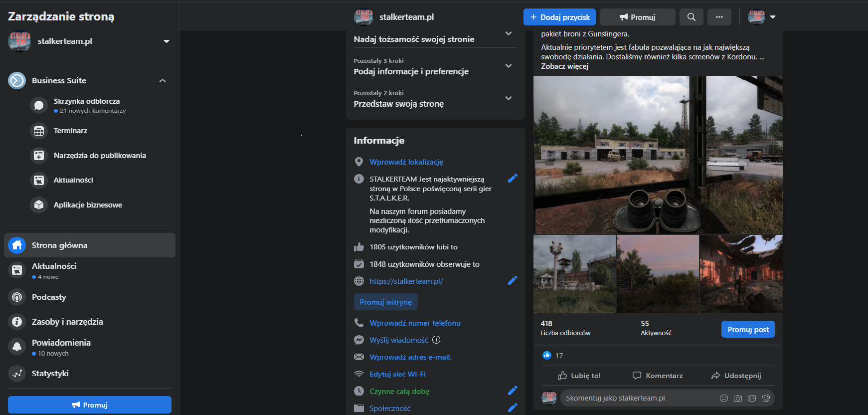
Task: Click the Komentarz button
Action: (658, 376)
